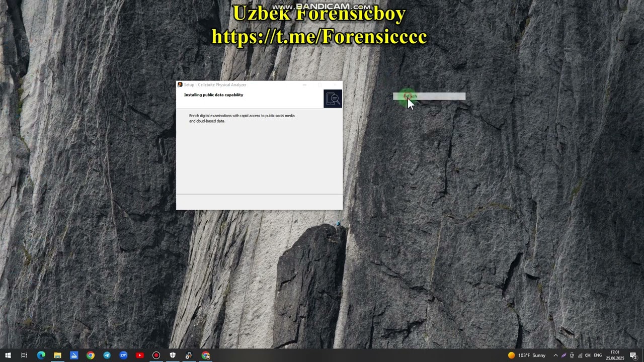Launch Microsoft Edge from the taskbar
Viewport: 644px width, 362px height.
point(41,355)
